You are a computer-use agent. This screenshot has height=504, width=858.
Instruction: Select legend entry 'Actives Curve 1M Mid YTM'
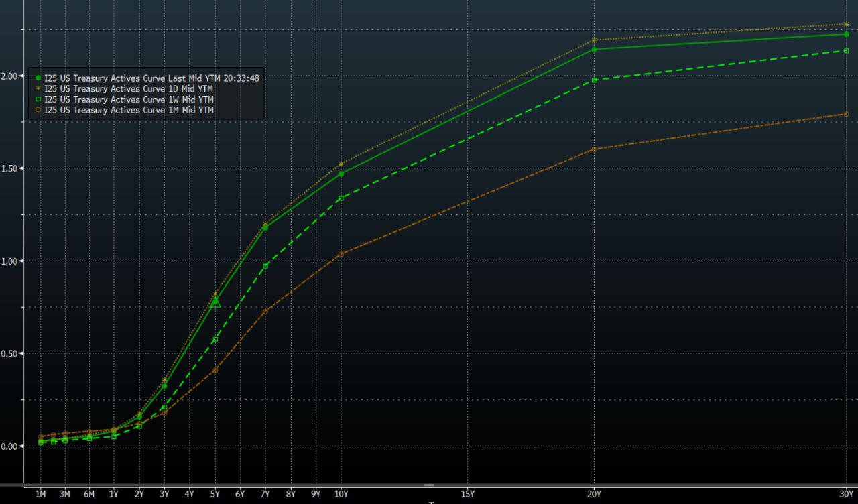tap(162, 109)
